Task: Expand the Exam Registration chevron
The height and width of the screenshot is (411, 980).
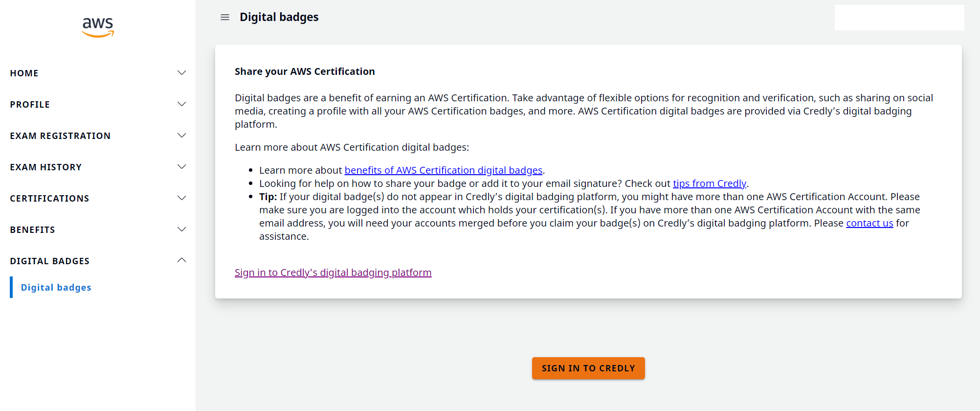Action: [181, 136]
